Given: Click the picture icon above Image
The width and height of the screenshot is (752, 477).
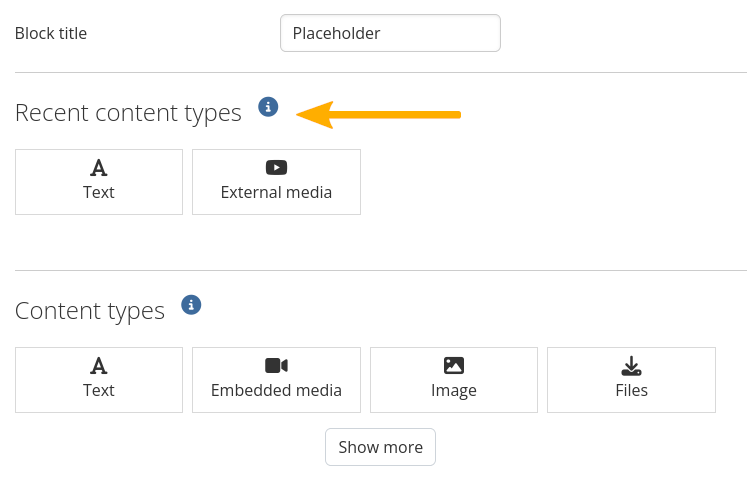Looking at the screenshot, I should (x=454, y=366).
